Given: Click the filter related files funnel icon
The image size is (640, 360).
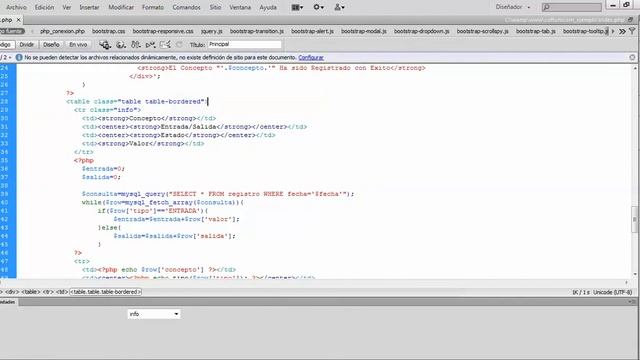Looking at the screenshot, I should (632, 31).
